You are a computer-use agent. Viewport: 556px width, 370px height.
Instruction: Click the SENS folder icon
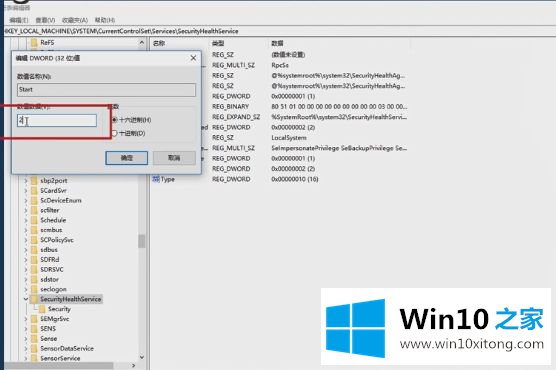(34, 328)
